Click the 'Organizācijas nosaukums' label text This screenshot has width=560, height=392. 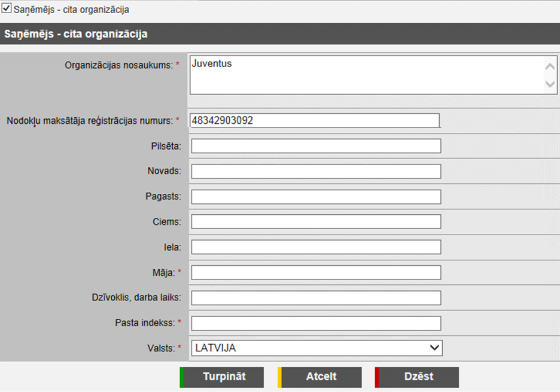point(118,65)
